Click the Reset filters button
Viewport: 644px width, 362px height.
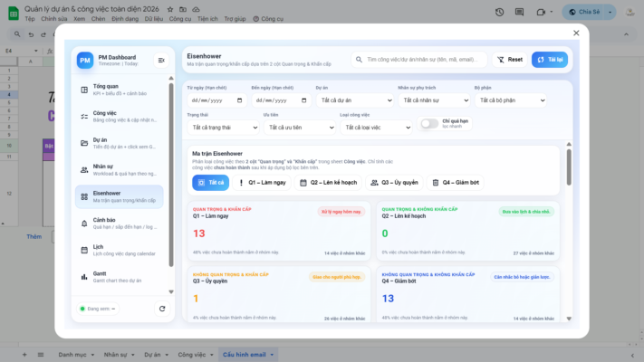[509, 60]
